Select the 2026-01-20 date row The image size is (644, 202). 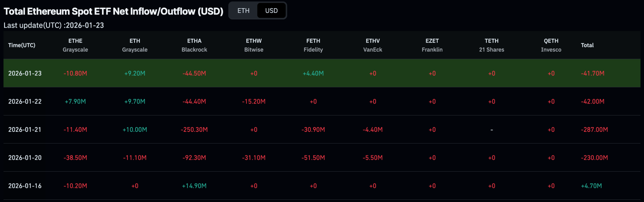coord(25,158)
